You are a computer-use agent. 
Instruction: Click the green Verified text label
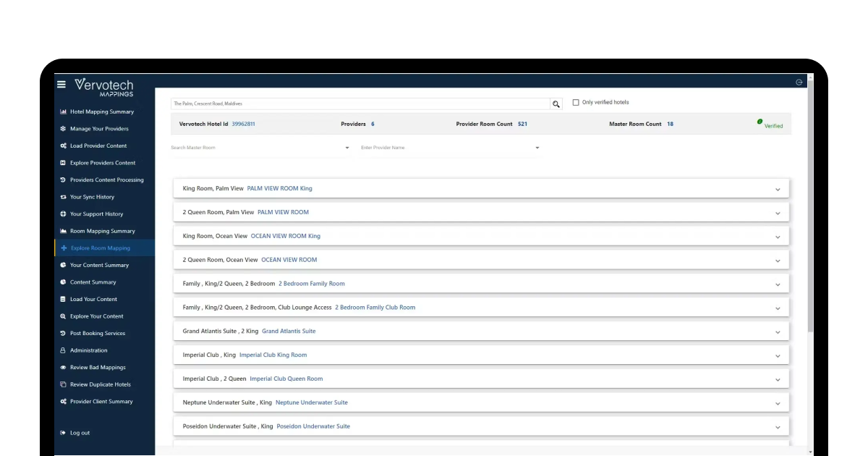[x=774, y=126]
